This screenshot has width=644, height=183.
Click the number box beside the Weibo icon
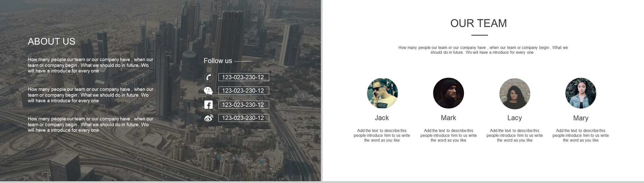243,118
